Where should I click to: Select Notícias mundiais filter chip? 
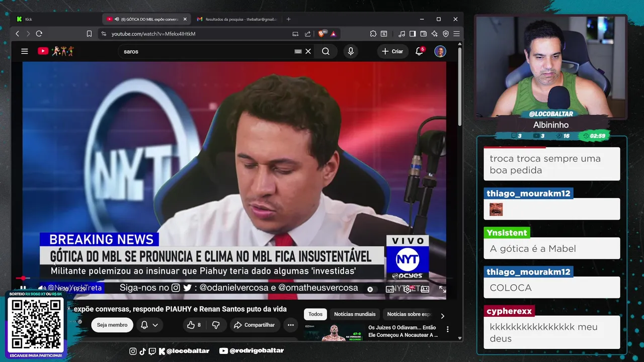point(355,314)
